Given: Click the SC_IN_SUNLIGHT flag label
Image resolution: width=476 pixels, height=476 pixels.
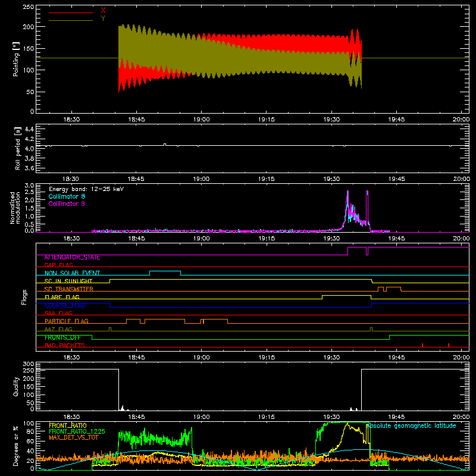Looking at the screenshot, I should pyautogui.click(x=68, y=281).
